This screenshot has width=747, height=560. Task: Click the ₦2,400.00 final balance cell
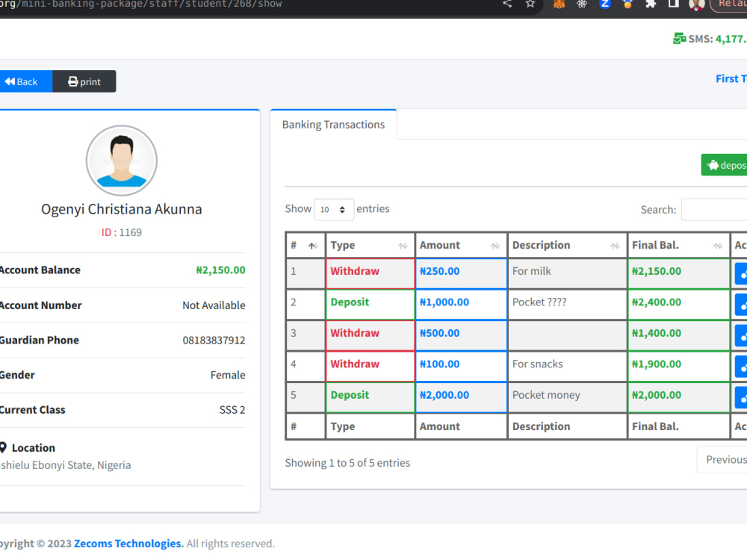(678, 305)
